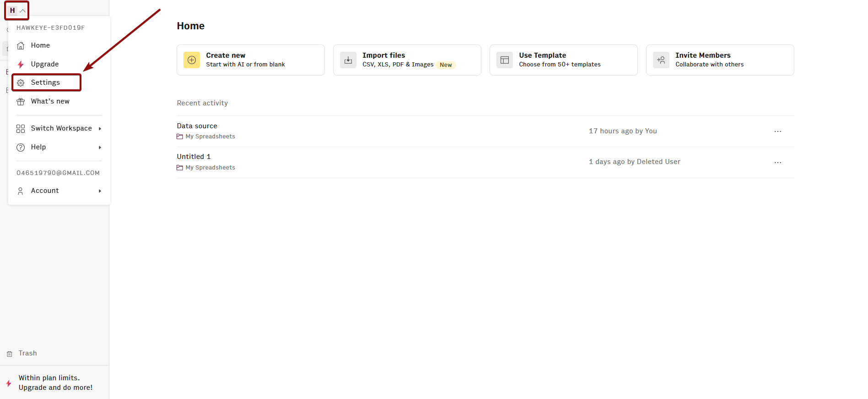Image resolution: width=868 pixels, height=399 pixels.
Task: Select What's new in the menu
Action: (x=50, y=101)
